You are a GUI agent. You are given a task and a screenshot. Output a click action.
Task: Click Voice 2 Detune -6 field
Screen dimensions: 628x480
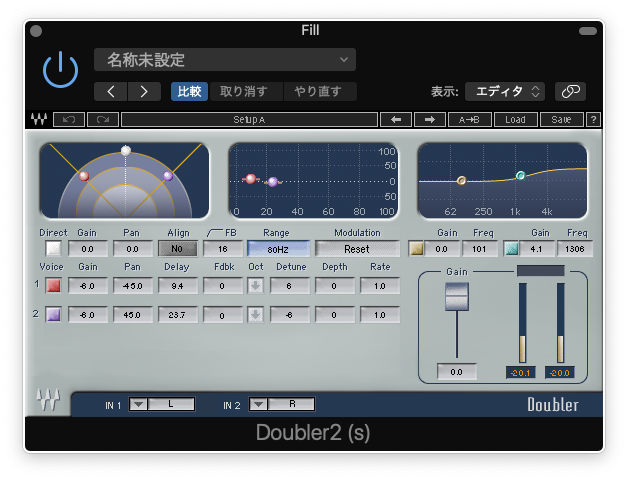[289, 315]
